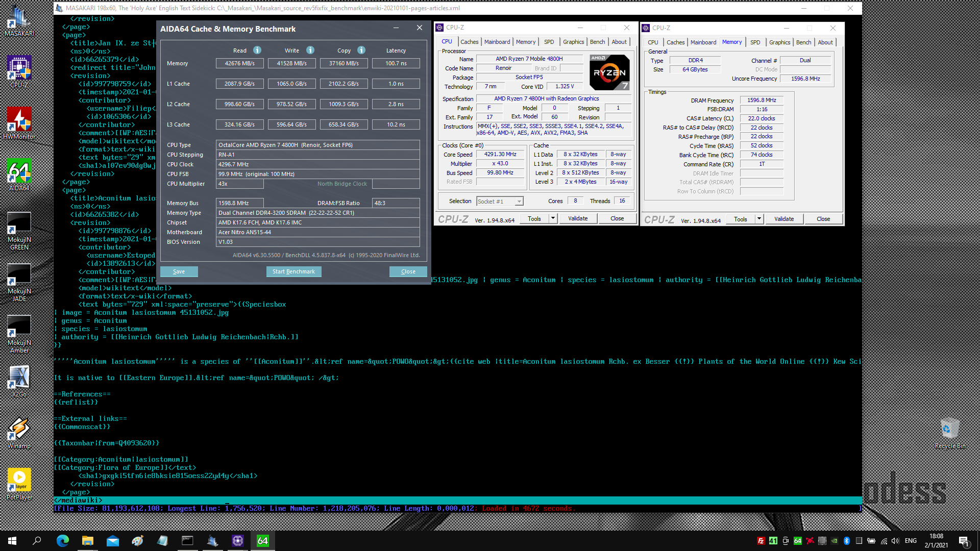Open Tools dropdown arrow in right CPU-Z window

[759, 219]
